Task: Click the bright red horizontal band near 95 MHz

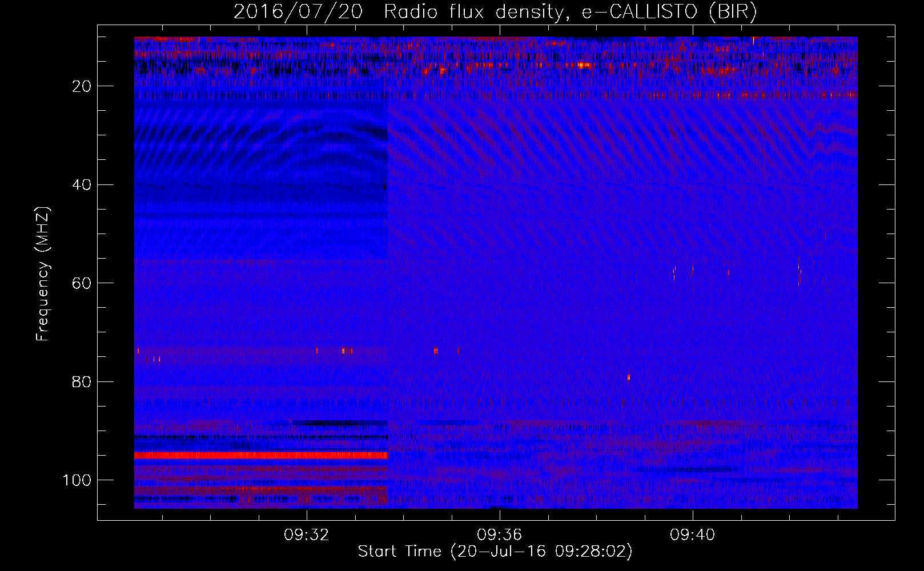Action: (261, 455)
